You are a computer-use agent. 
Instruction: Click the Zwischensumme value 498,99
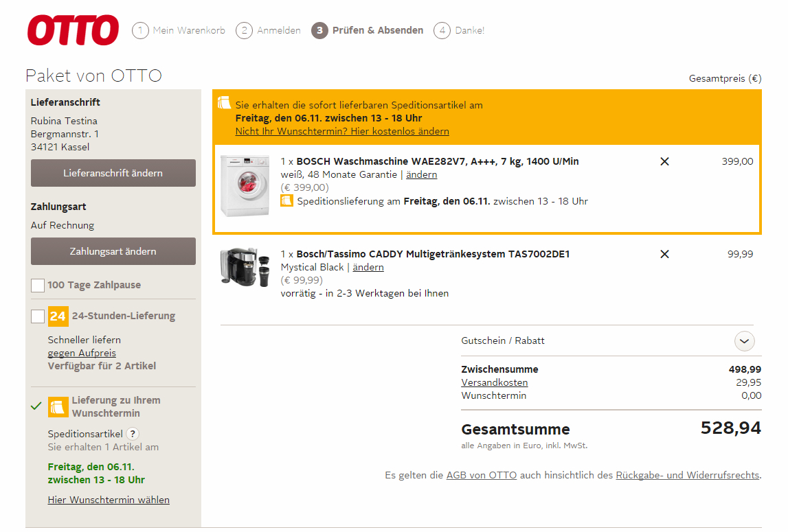pyautogui.click(x=745, y=370)
